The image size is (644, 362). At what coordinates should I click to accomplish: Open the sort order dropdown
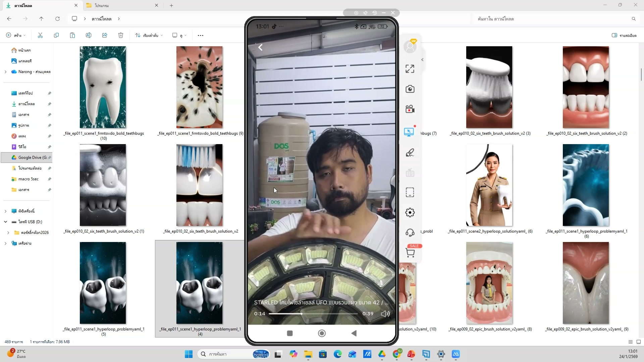point(149,35)
